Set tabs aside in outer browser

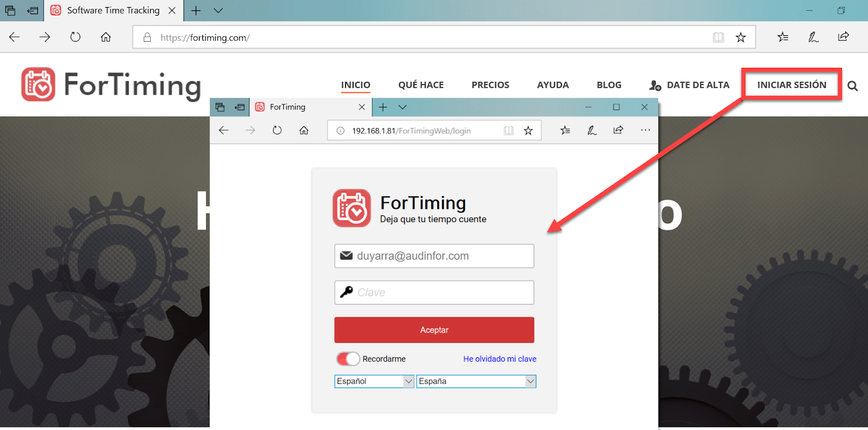pyautogui.click(x=33, y=10)
